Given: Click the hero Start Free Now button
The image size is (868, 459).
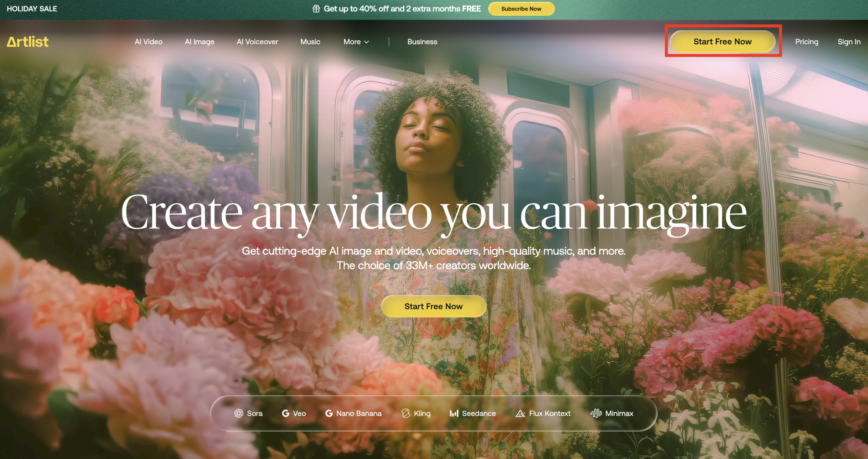Looking at the screenshot, I should point(433,306).
